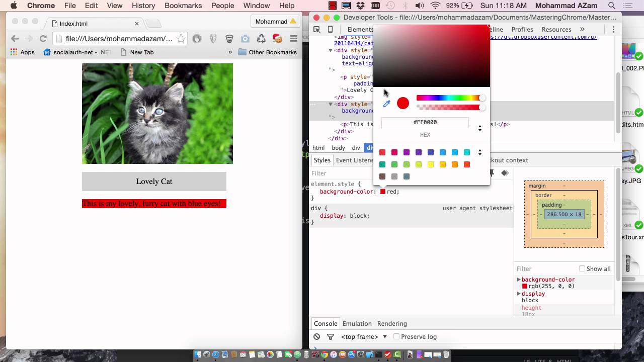Open the top frame context dropdown
The height and width of the screenshot is (362, 644).
coord(364,337)
